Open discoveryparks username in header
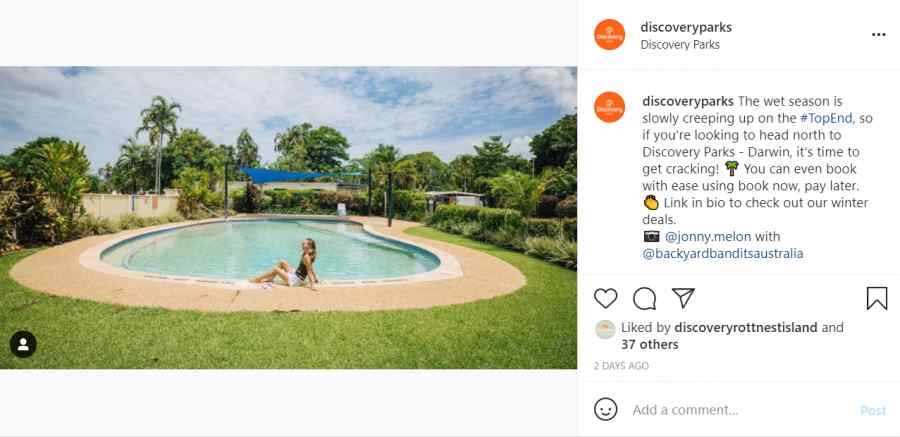 pos(686,27)
